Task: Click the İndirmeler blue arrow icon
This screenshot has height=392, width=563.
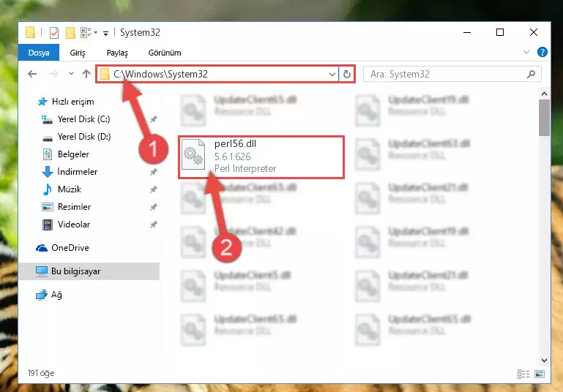Action: pyautogui.click(x=48, y=172)
